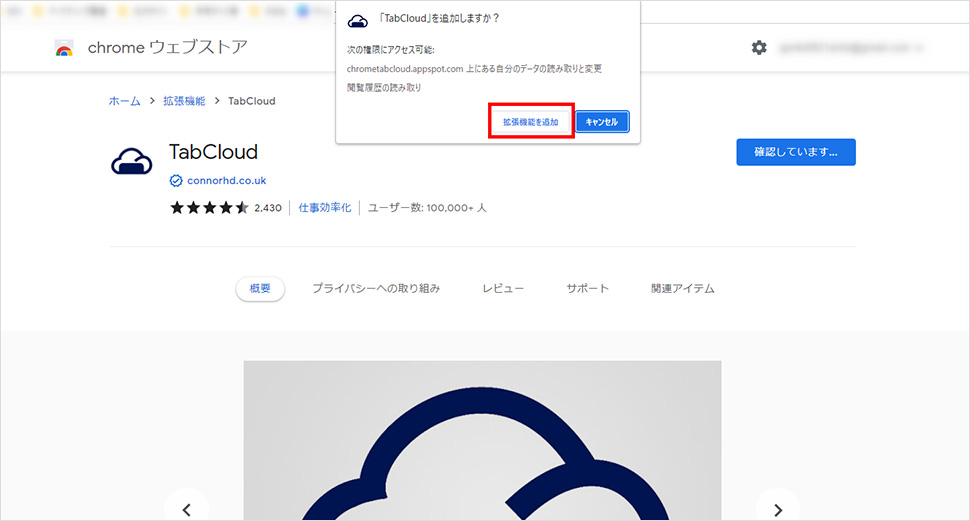Open the レビュー tab
Screen dimensions: 970x521
coord(503,288)
